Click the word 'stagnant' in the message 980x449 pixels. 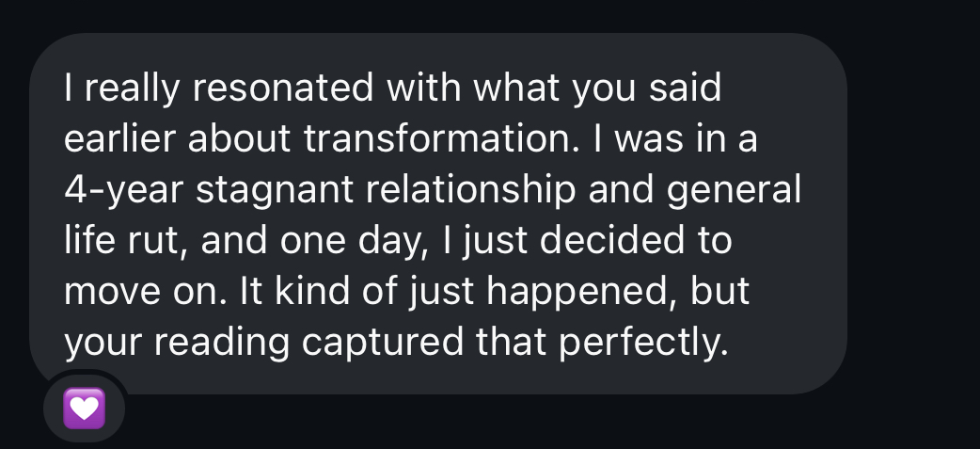tap(275, 191)
